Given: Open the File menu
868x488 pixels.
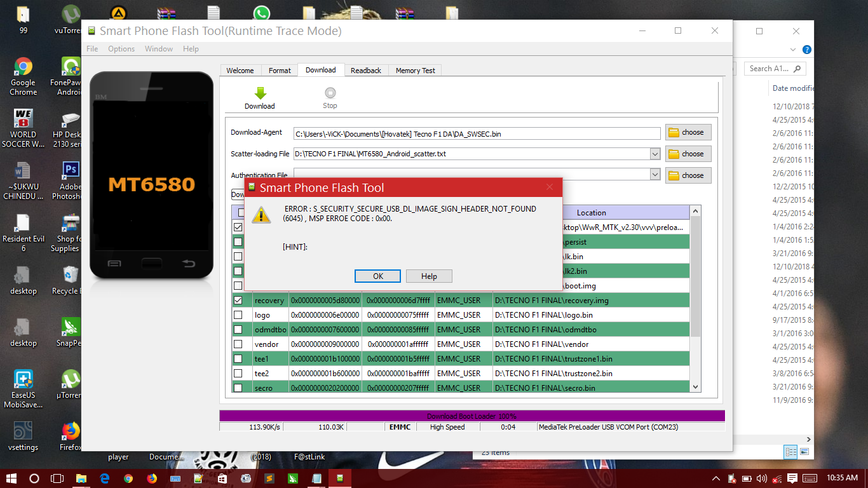Looking at the screenshot, I should [92, 49].
